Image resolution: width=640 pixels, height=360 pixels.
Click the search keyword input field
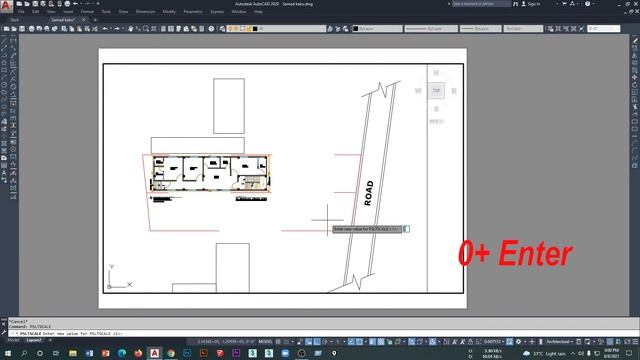(x=481, y=4)
